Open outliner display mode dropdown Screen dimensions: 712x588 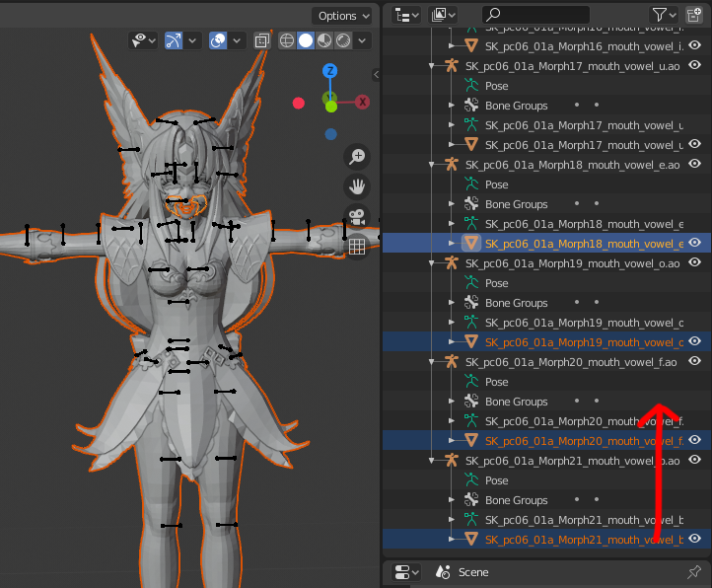(443, 16)
